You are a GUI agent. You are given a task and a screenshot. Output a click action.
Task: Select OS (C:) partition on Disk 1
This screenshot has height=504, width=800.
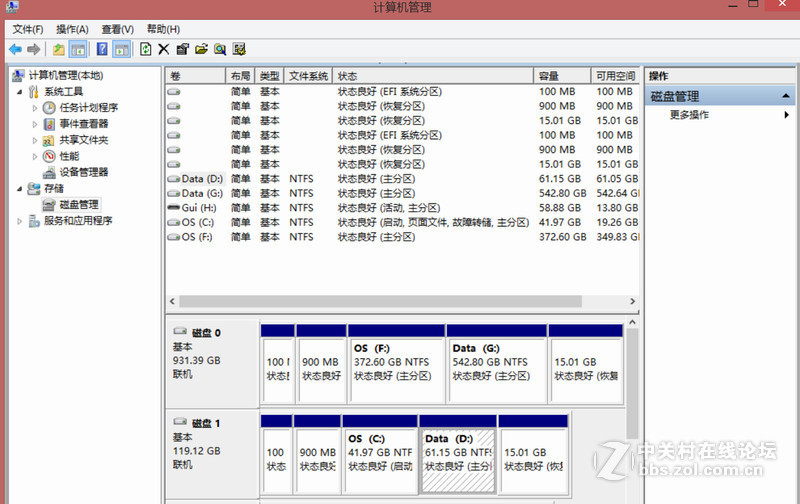380,454
